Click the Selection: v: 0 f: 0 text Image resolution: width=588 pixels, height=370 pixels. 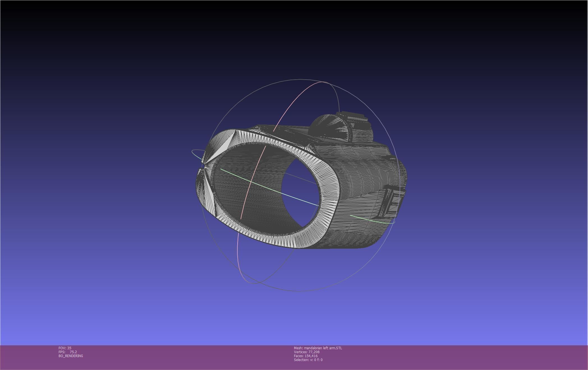[308, 360]
